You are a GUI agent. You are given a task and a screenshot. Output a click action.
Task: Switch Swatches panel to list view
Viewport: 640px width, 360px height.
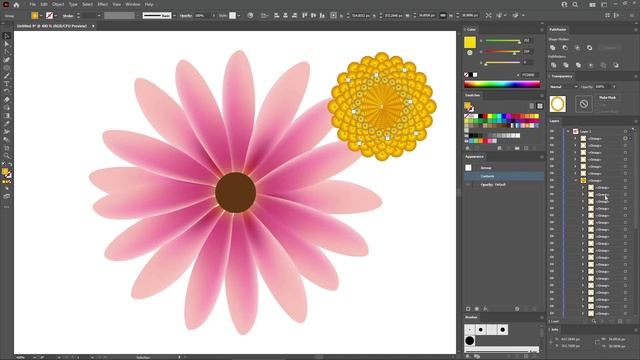[531, 106]
